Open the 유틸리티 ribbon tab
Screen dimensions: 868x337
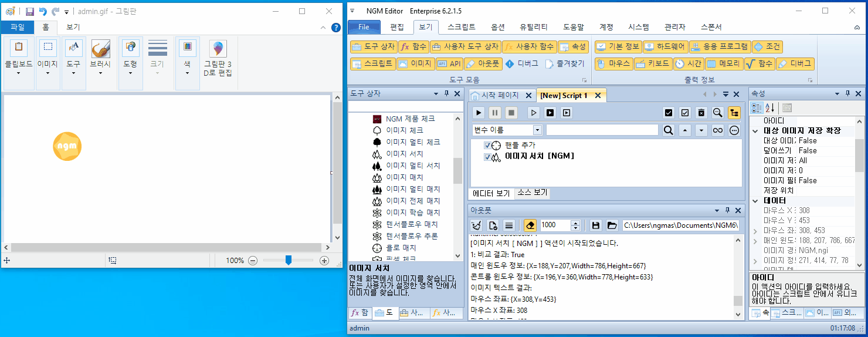point(534,27)
